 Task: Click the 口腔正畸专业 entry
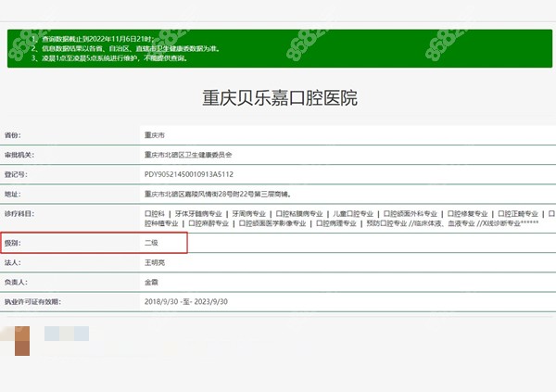pos(518,214)
